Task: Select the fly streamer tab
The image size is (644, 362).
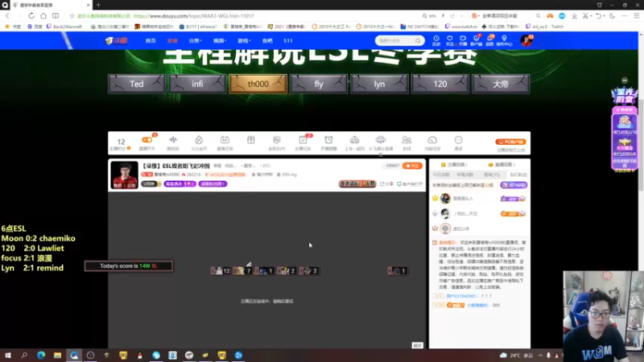Action: coord(319,84)
